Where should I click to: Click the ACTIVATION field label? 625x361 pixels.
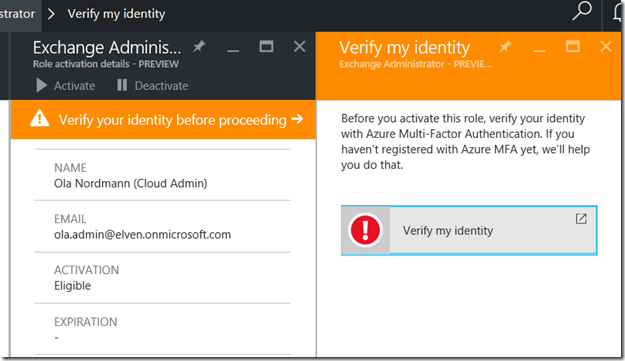click(x=86, y=270)
